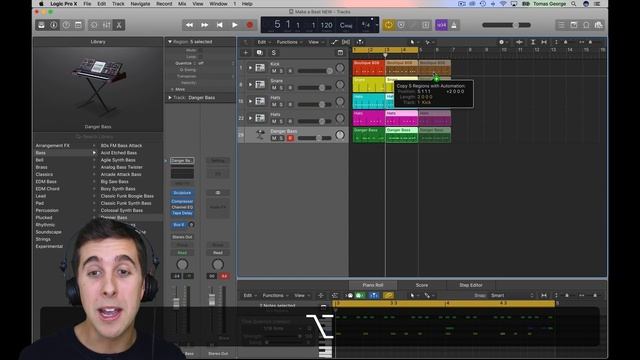This screenshot has height=360, width=640.
Task: Go to beginning with the transport button
Action: (x=220, y=25)
